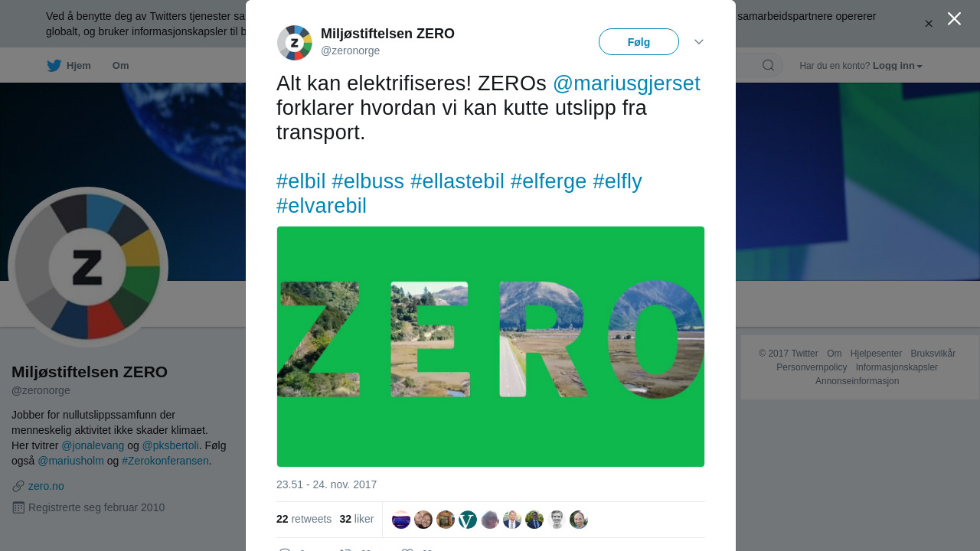Screen dimensions: 980x551
Task: Click the first liker avatar thumbnail
Action: point(401,520)
